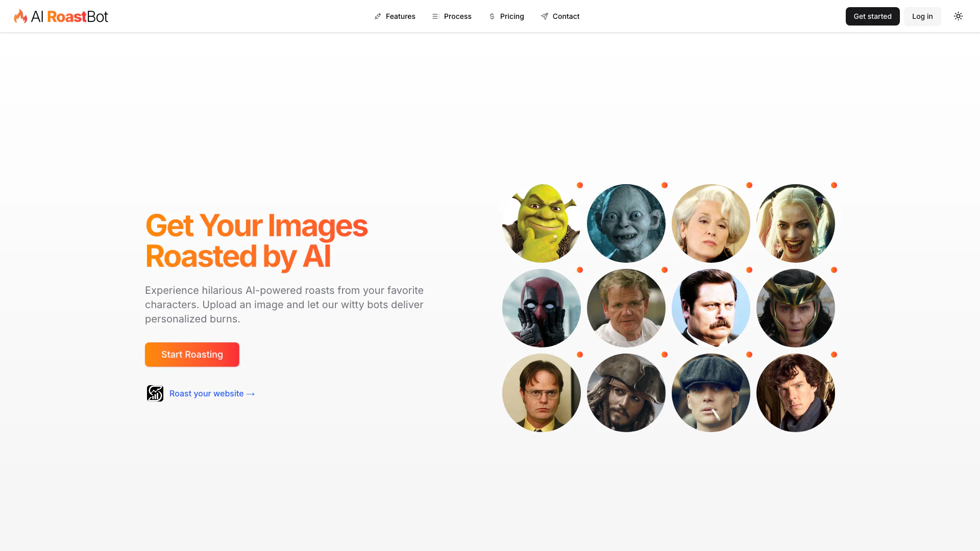This screenshot has height=551, width=980.
Task: Click the Get started button
Action: click(872, 16)
